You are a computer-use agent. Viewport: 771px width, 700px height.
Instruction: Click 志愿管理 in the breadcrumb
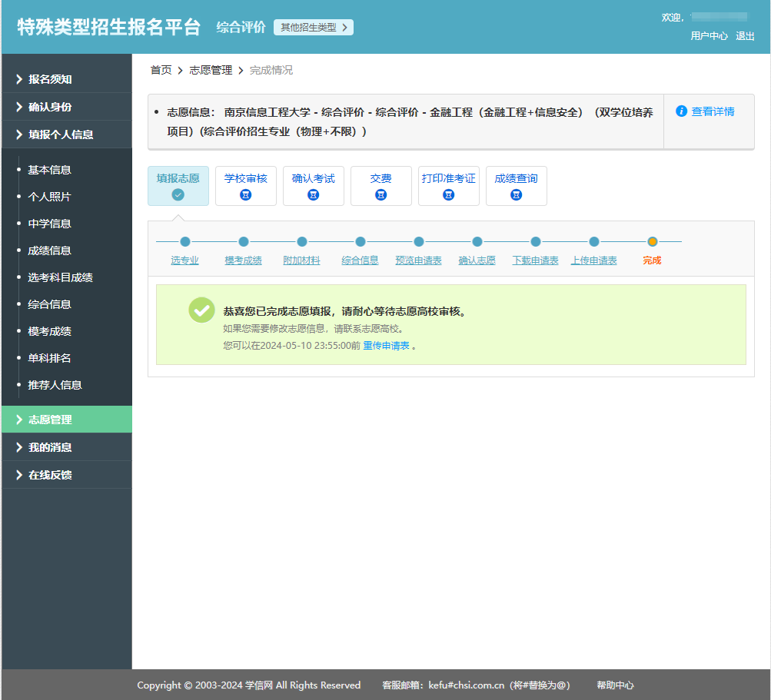(211, 70)
